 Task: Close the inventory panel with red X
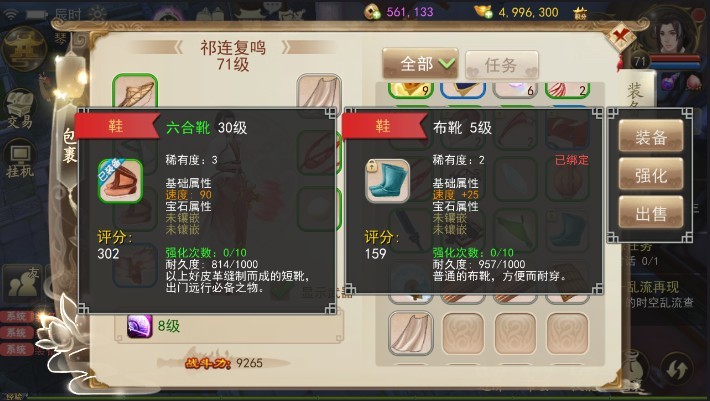point(620,37)
